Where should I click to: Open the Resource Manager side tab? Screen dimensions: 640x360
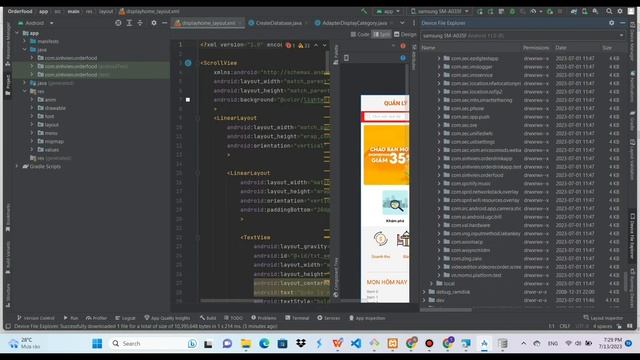pyautogui.click(x=8, y=44)
